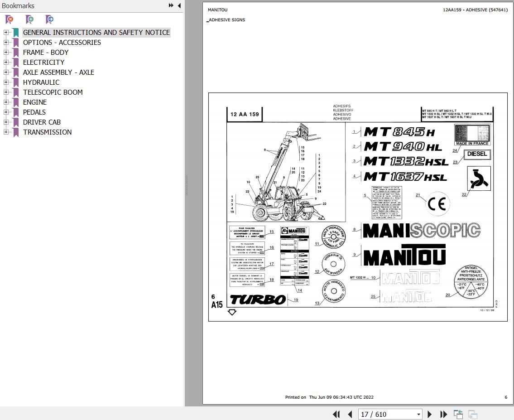This screenshot has width=514, height=420.
Task: Click the panel splitter grip handle
Action: pyautogui.click(x=187, y=186)
